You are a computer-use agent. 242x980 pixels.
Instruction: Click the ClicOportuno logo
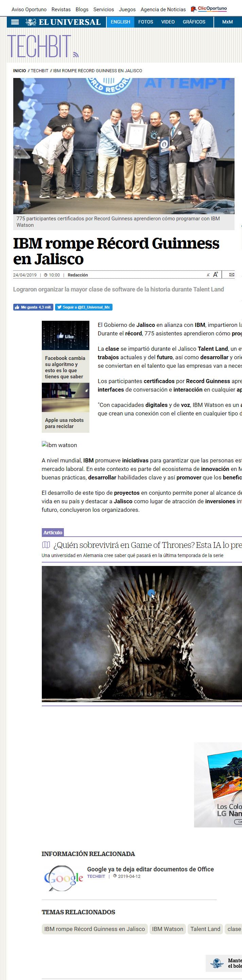(209, 9)
